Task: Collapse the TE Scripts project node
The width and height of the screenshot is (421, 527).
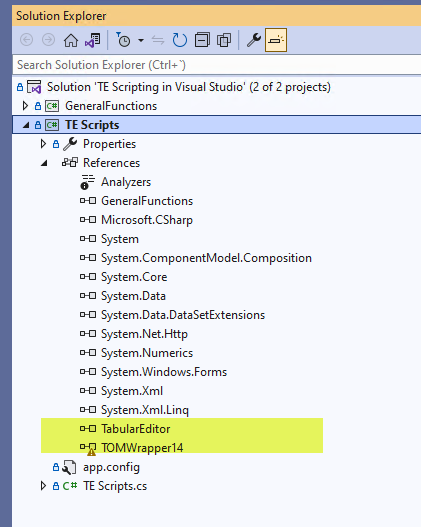Action: coord(26,125)
